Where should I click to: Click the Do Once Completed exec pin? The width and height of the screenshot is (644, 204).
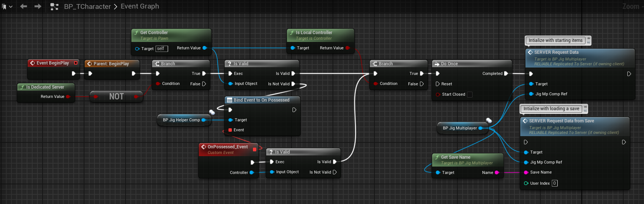coord(506,73)
